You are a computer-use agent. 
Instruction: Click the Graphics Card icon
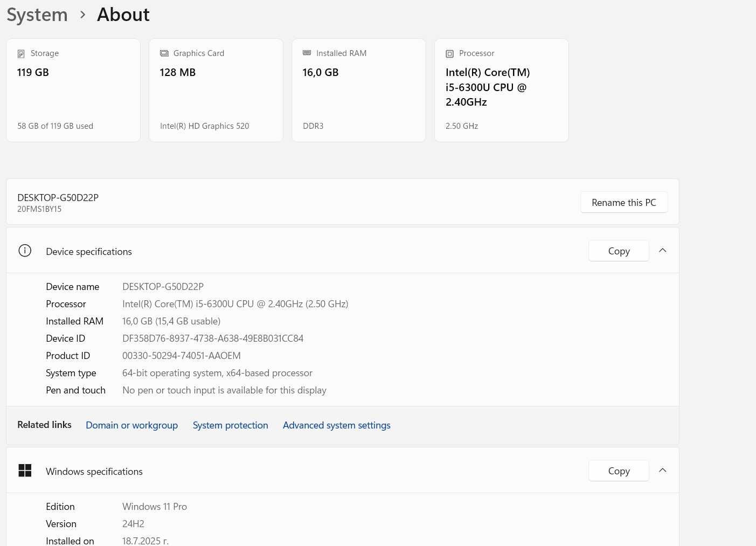coord(164,53)
